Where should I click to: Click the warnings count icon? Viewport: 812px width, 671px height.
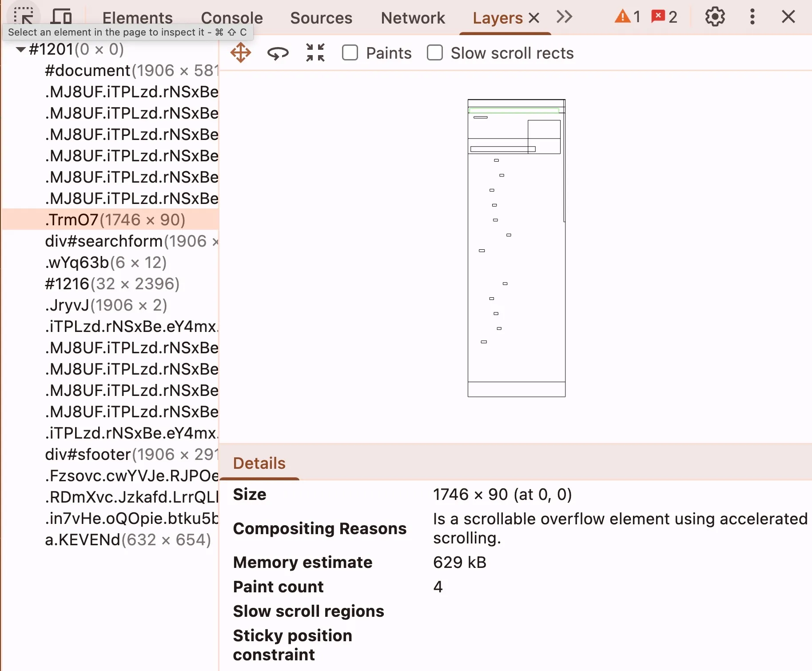pos(627,17)
